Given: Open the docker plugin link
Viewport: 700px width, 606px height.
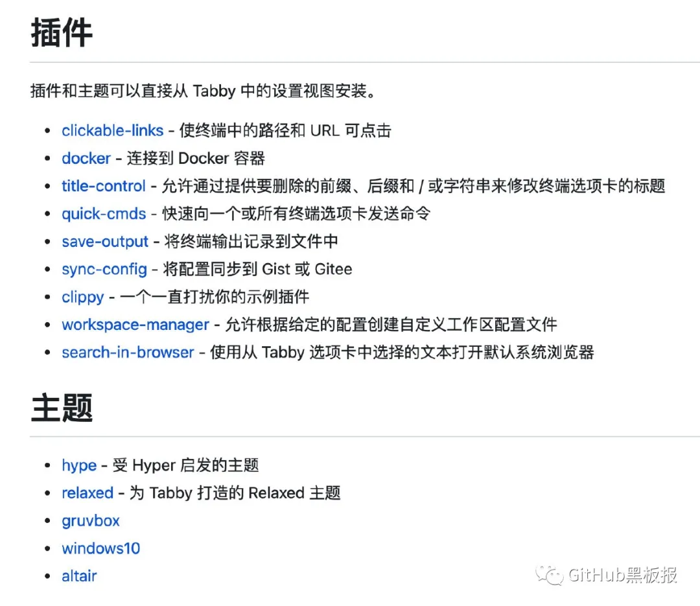Looking at the screenshot, I should pos(86,158).
